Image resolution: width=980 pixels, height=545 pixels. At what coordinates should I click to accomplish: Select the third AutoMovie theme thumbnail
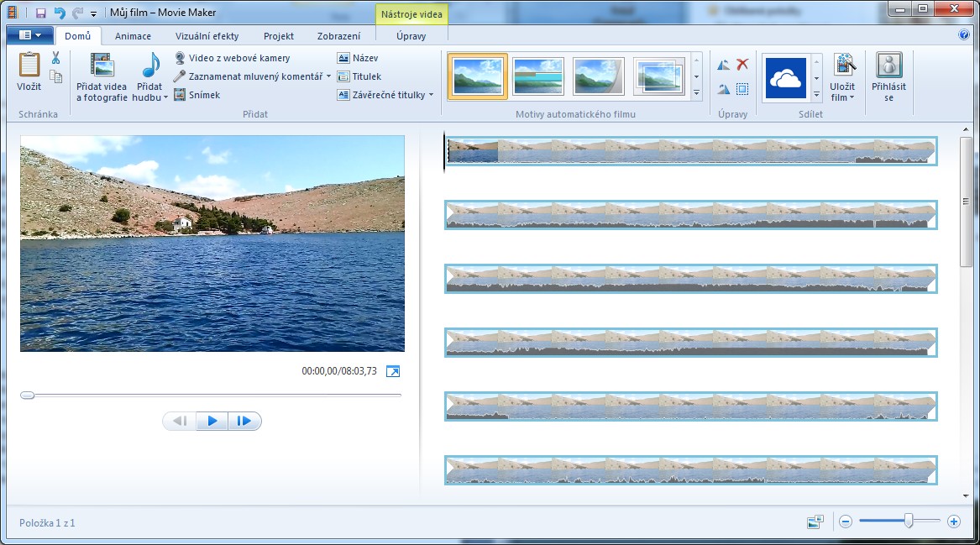[598, 76]
